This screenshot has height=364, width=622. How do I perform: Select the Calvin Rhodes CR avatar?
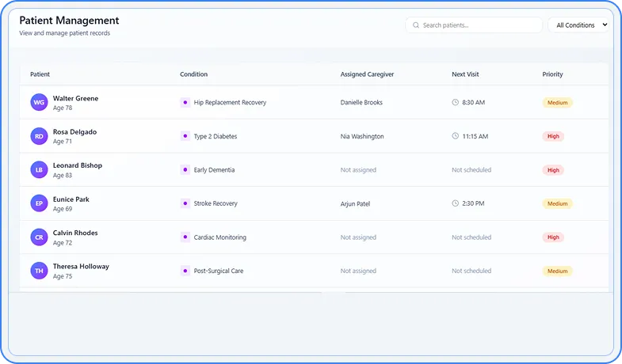(x=39, y=237)
